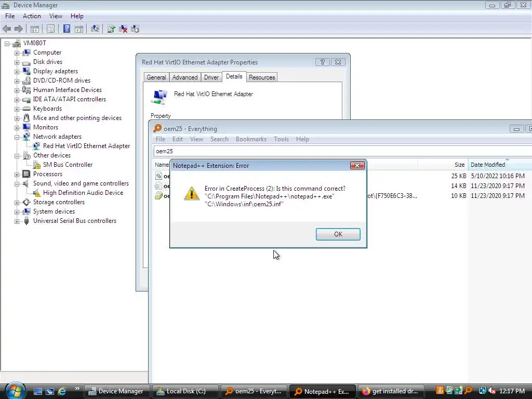Viewport: 532px width, 399px height.
Task: Select Red Hat VirtIO Ethernet Adapter tree item
Action: coord(86,146)
